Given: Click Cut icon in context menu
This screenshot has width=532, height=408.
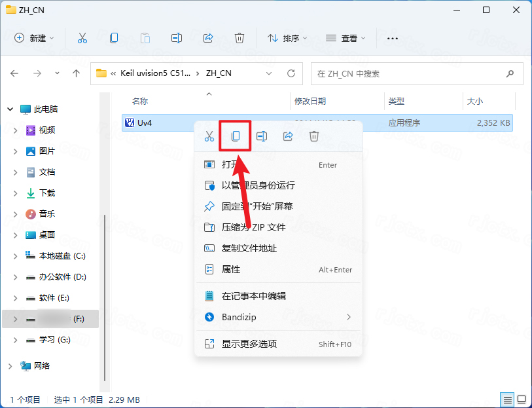Looking at the screenshot, I should click(x=209, y=136).
